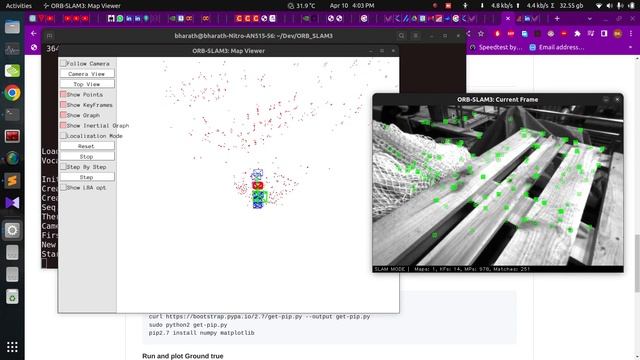Screen dimensions: 640x360
Task: Switch to the GitHub browser tab
Action: pos(111,18)
